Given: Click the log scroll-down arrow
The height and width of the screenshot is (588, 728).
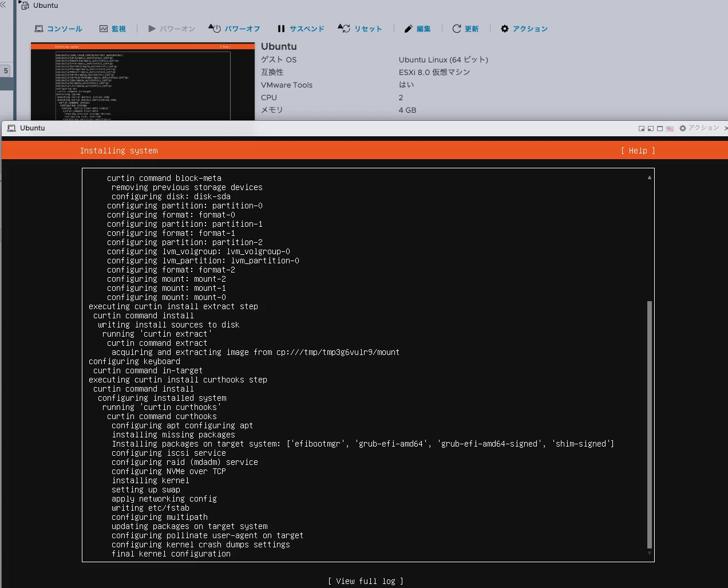Looking at the screenshot, I should coord(650,554).
